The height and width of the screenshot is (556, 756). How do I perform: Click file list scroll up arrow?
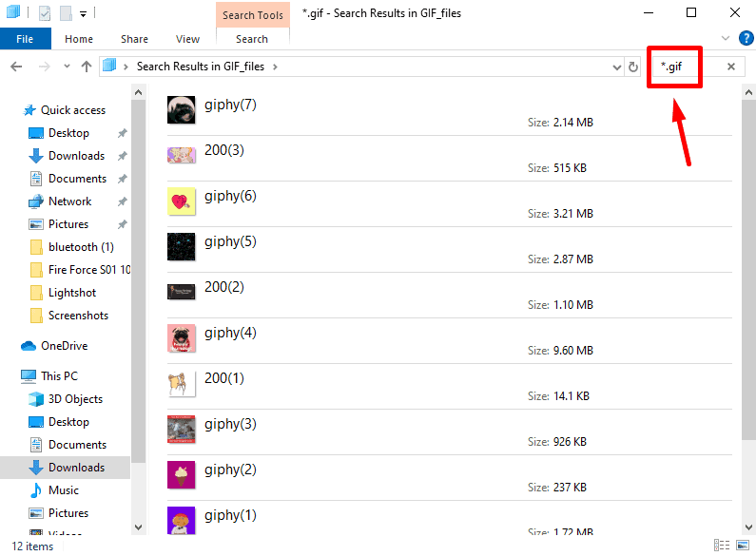[748, 92]
